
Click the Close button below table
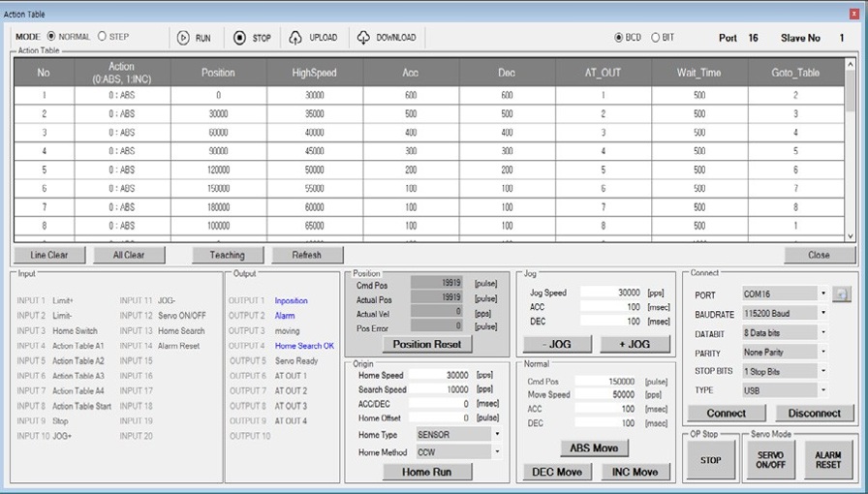coord(819,256)
